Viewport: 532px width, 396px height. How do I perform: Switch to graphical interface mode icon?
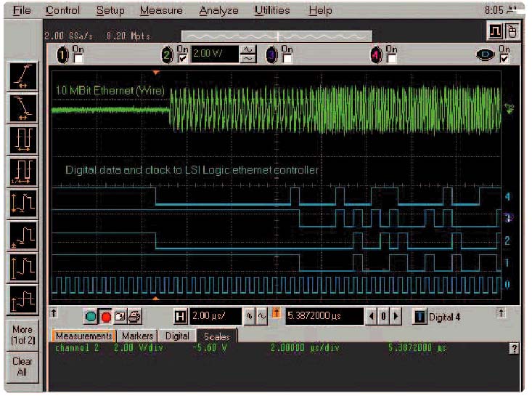click(495, 31)
